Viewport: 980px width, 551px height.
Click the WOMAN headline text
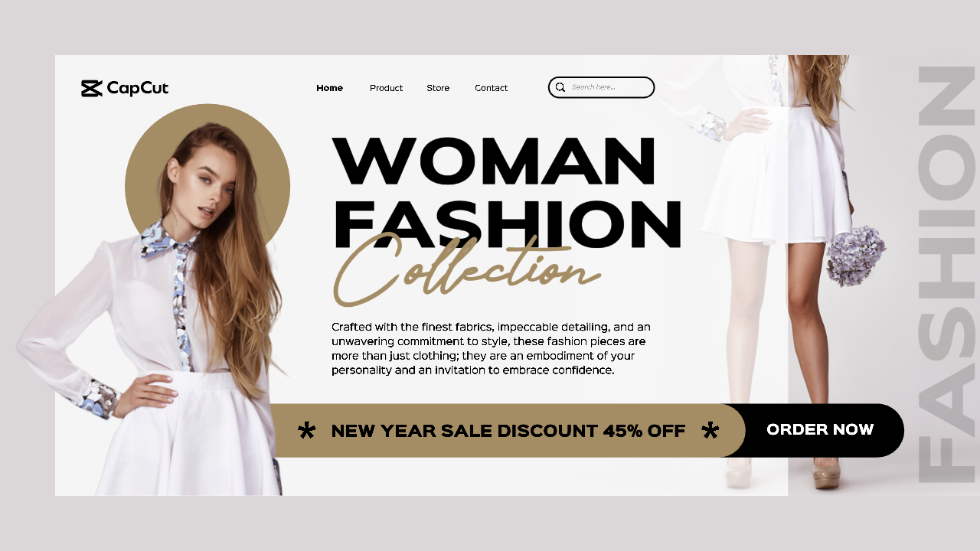[x=495, y=161]
